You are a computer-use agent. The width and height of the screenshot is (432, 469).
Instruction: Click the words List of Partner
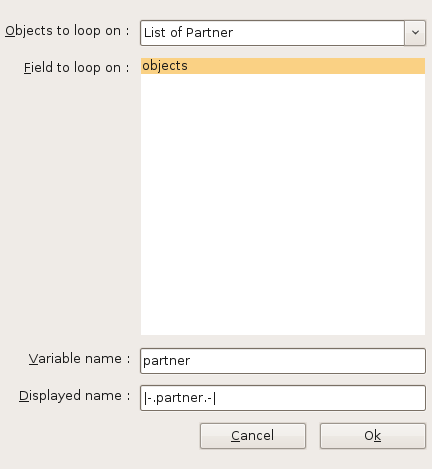pyautogui.click(x=188, y=33)
